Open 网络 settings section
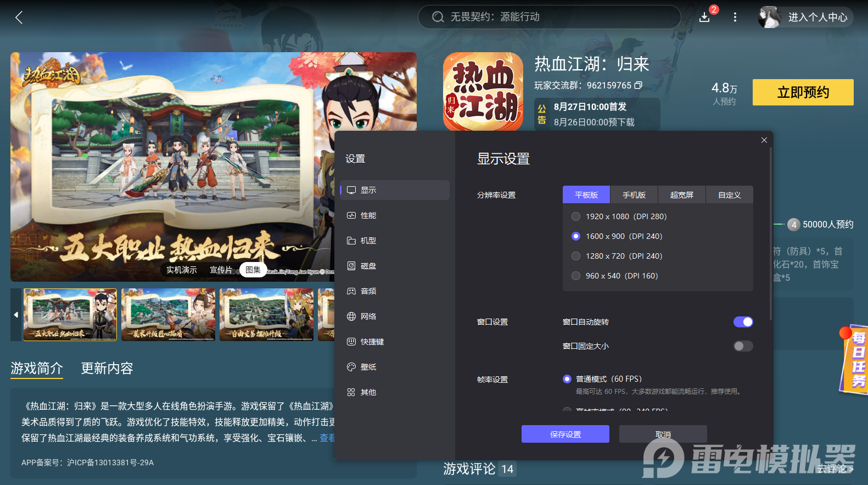 click(x=395, y=316)
